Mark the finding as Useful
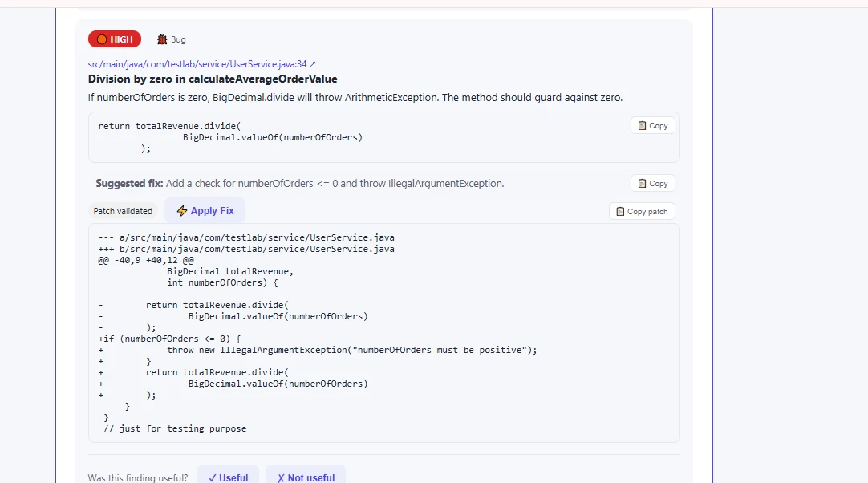The image size is (868, 483). tap(228, 477)
